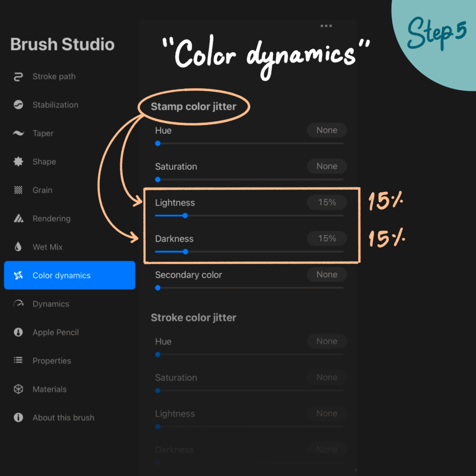Screen dimensions: 476x476
Task: Click the Secondary color None button
Action: click(327, 275)
